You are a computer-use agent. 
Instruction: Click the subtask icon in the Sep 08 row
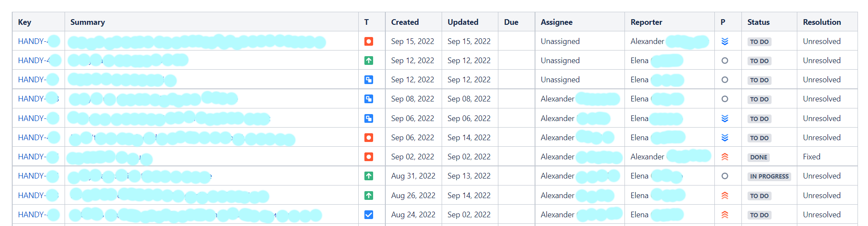369,99
